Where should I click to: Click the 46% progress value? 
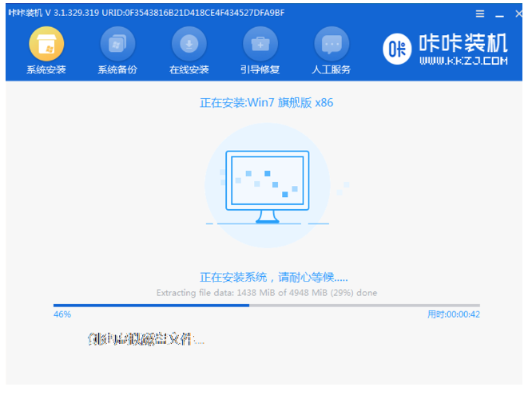62,314
